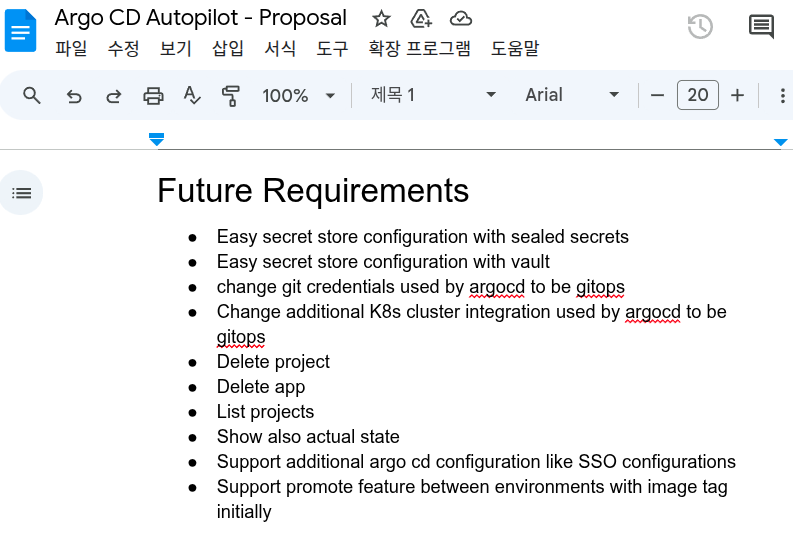Click the Future Requirements heading

(x=313, y=191)
